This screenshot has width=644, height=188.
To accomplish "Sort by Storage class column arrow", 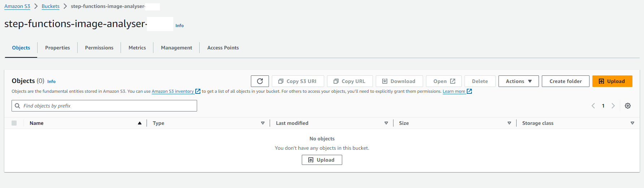I will pos(632,123).
